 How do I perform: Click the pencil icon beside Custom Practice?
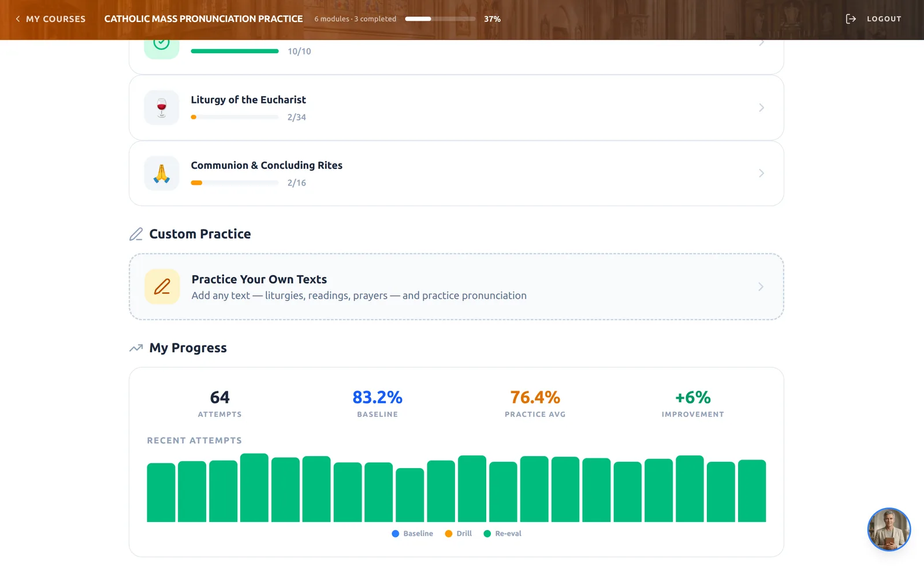136,234
